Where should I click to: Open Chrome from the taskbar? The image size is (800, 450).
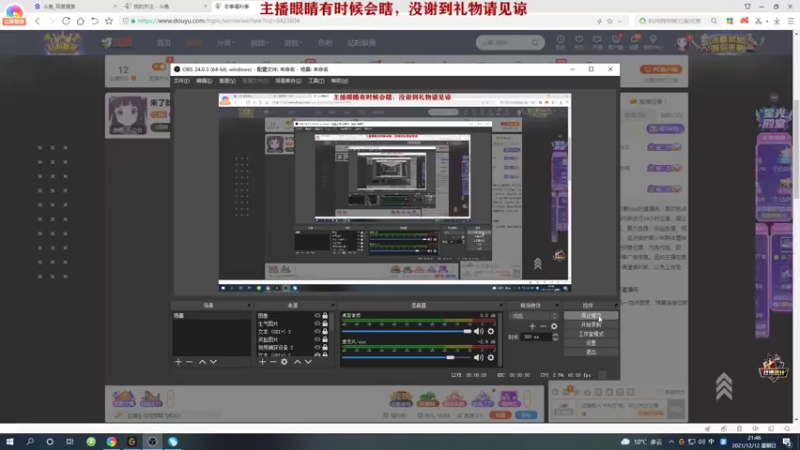point(111,441)
